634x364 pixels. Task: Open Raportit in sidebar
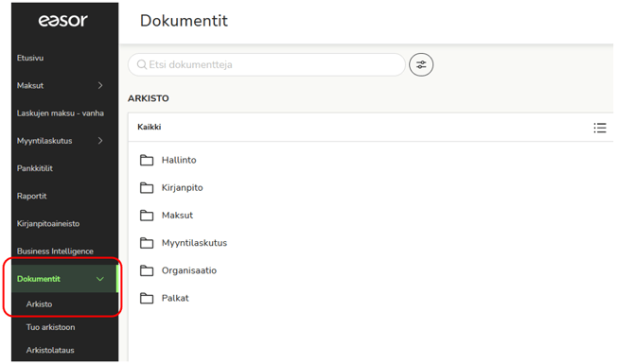pyautogui.click(x=31, y=196)
